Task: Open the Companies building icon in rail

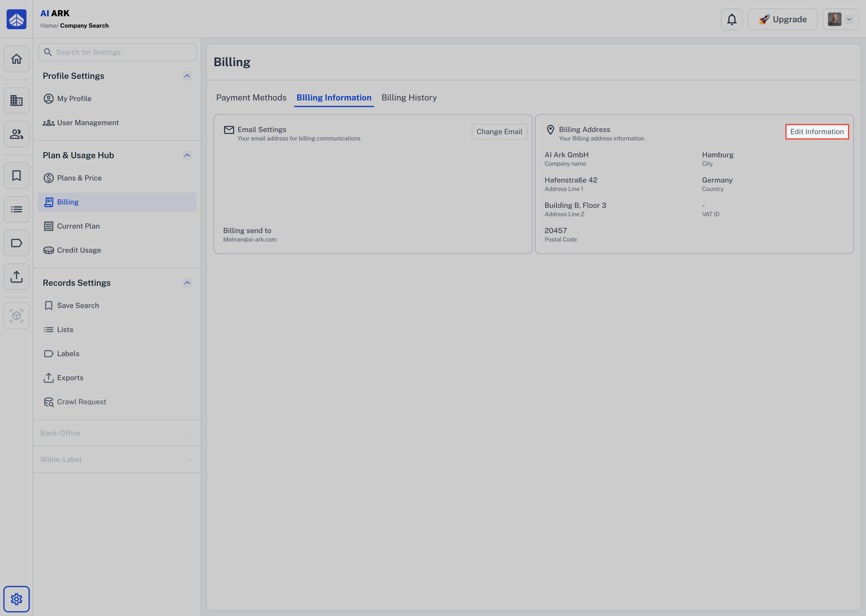Action: coord(16,100)
